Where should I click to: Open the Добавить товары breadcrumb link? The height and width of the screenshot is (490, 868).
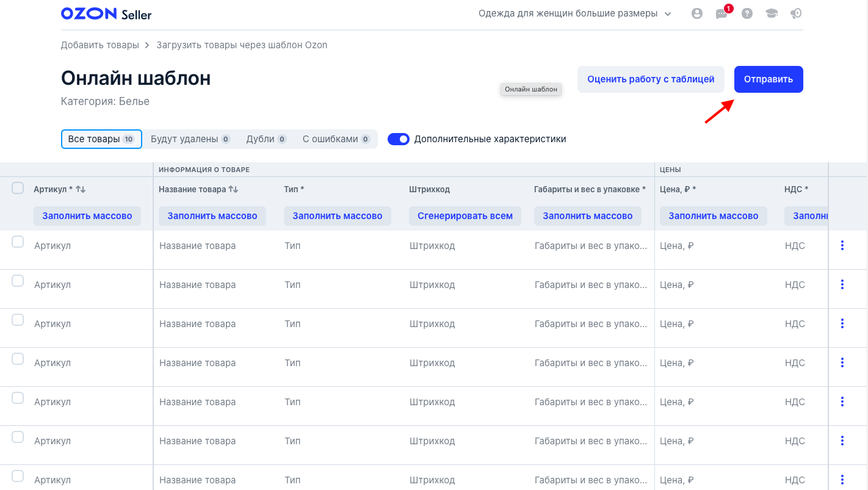[100, 45]
